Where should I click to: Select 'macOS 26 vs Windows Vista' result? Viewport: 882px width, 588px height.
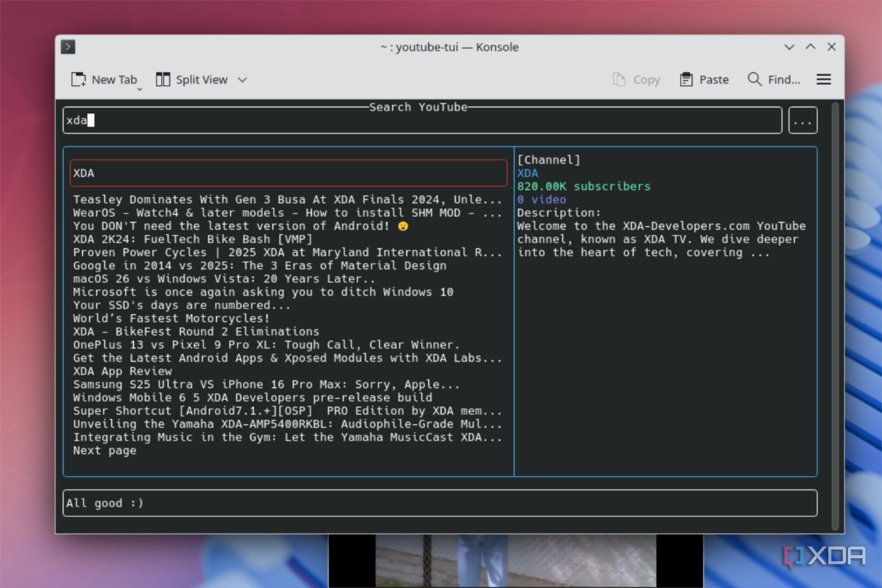point(224,279)
